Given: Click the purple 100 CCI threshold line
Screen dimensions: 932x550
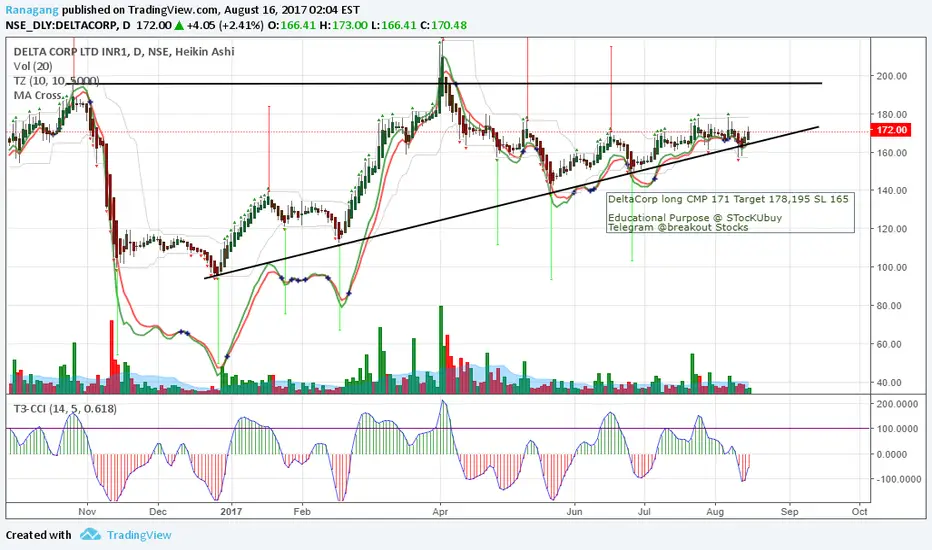Looking at the screenshot, I should coord(437,428).
